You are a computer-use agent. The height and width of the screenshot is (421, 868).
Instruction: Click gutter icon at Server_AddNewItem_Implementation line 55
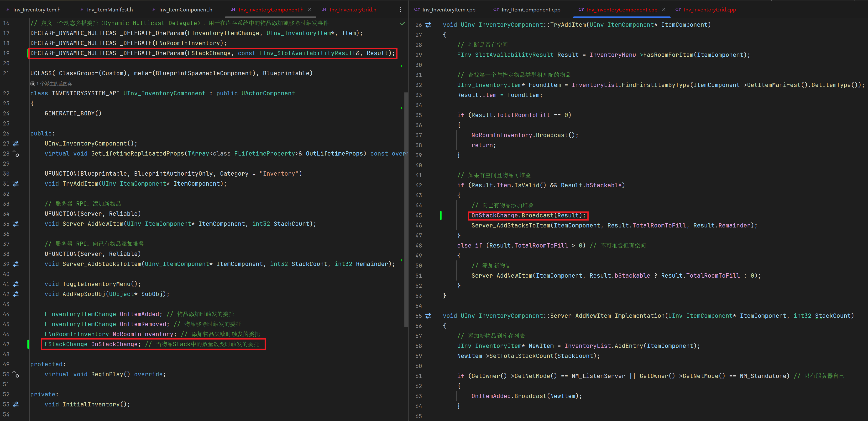[x=428, y=316]
